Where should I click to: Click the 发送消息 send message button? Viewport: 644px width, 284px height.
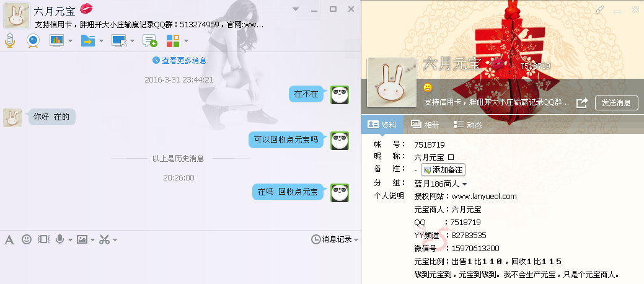616,103
